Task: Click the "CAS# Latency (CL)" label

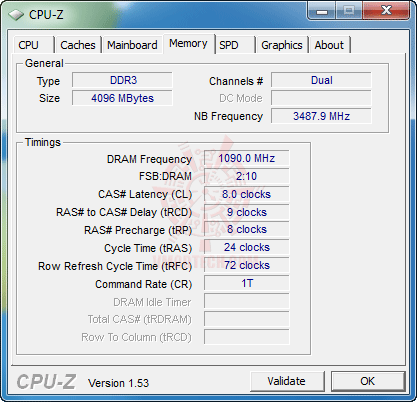Action: coord(145,194)
